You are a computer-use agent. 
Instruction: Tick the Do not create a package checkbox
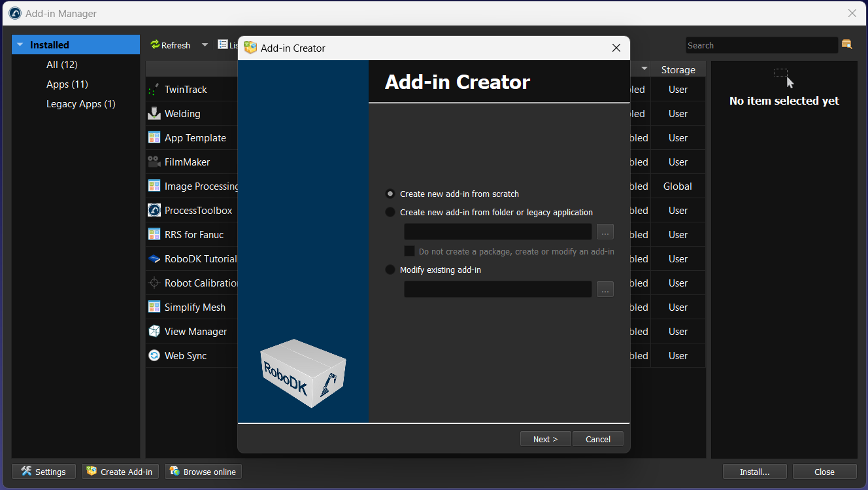(410, 251)
